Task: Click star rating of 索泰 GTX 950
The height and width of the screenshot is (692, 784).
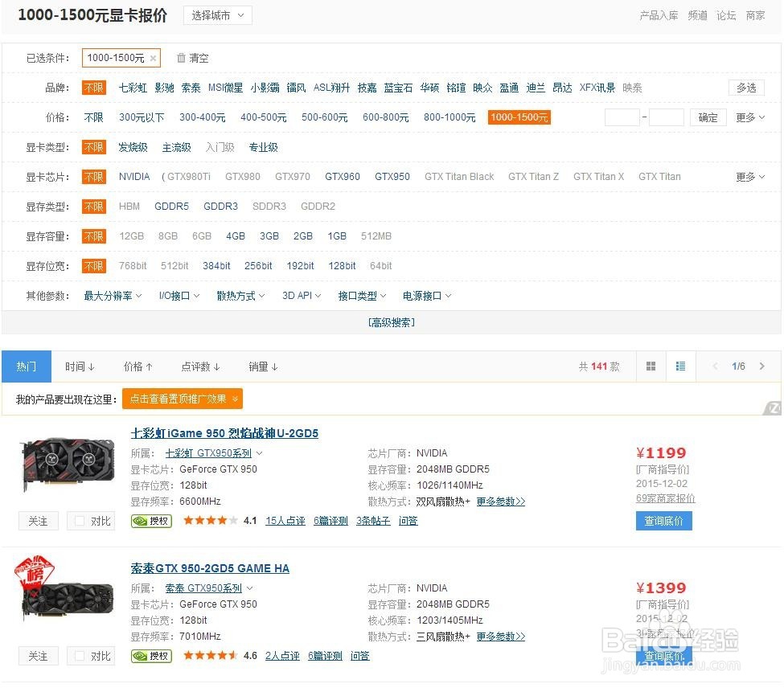Action: pos(210,656)
